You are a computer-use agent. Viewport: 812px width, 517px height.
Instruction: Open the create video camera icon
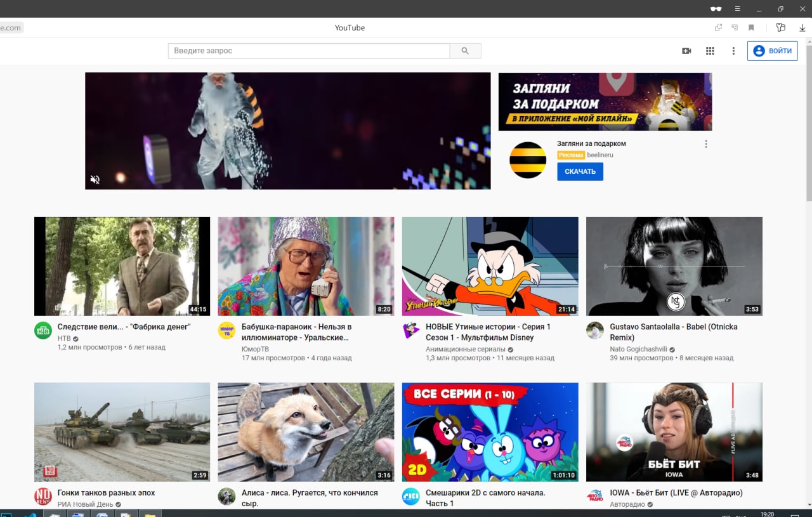pos(686,51)
